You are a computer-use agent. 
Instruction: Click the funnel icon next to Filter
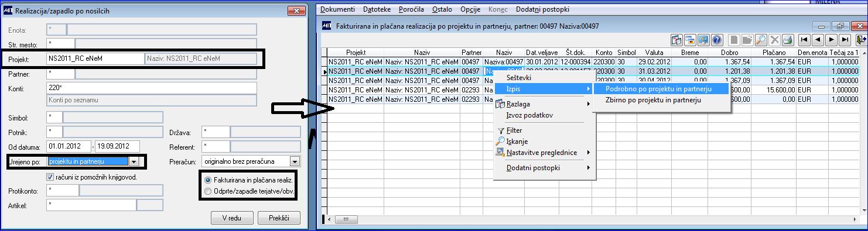point(500,131)
